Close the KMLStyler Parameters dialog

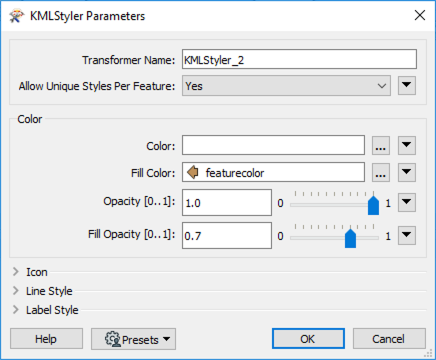point(420,15)
